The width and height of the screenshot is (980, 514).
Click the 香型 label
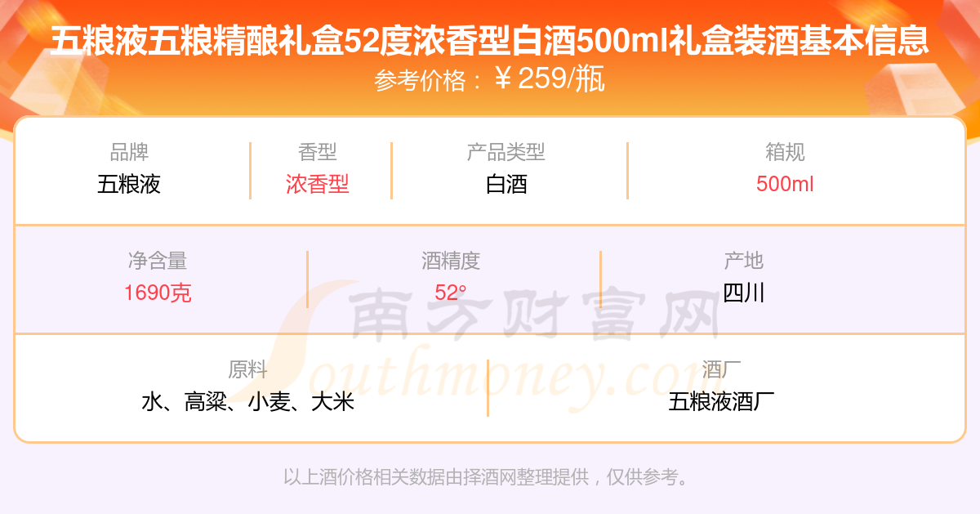(x=318, y=152)
